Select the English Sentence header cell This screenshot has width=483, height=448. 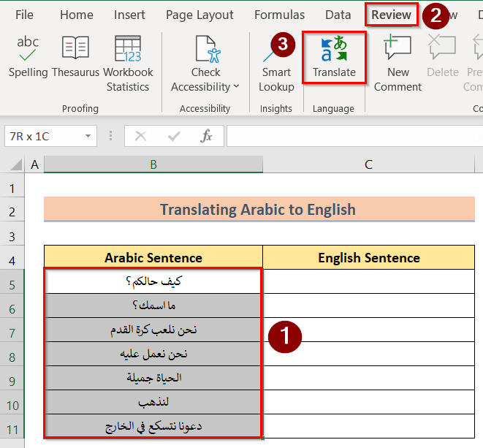click(x=369, y=257)
